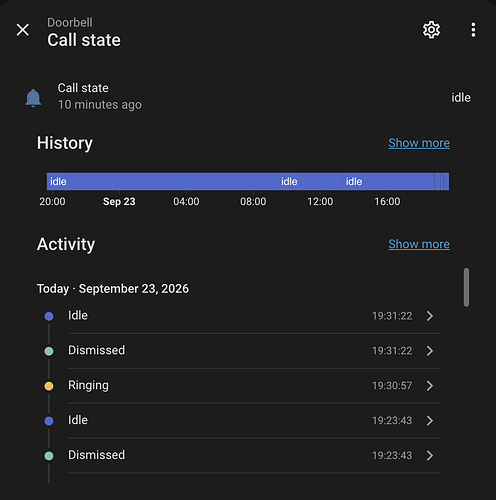Click the blue dot beside Idle 19:23:43
This screenshot has width=496, height=500.
tap(49, 421)
